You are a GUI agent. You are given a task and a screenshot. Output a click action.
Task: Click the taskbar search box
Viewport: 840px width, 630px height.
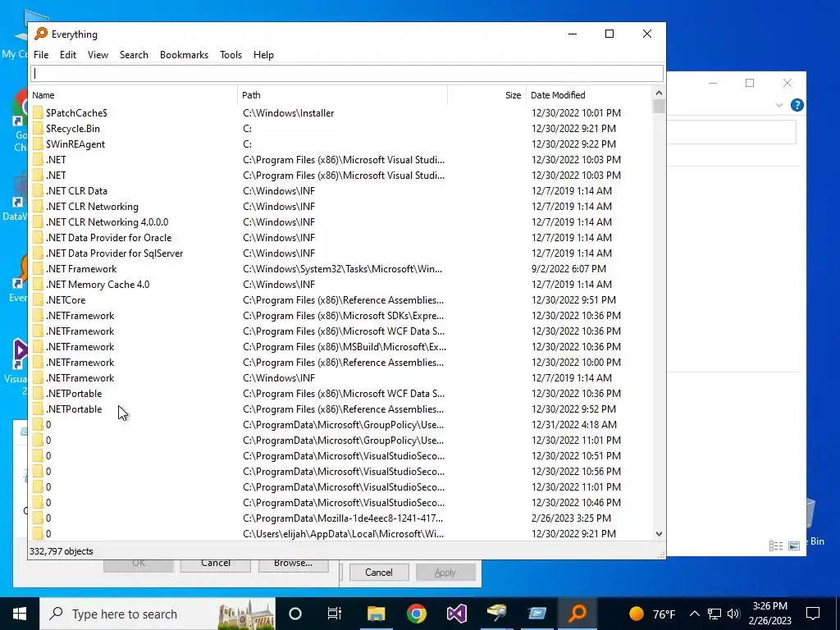click(x=157, y=614)
